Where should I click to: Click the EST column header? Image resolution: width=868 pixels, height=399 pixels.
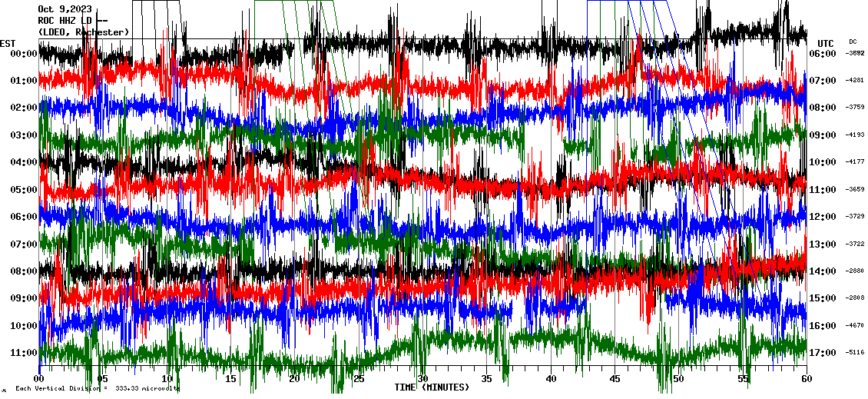(8, 43)
